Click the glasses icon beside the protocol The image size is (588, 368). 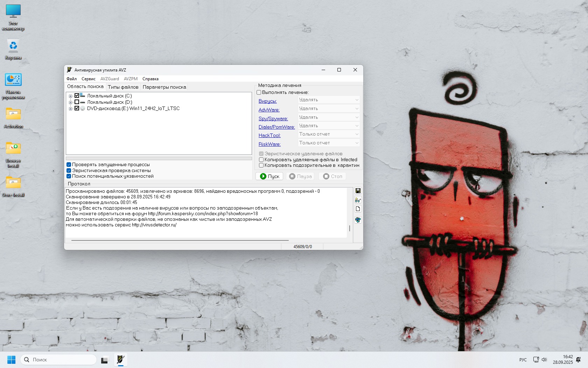click(358, 200)
